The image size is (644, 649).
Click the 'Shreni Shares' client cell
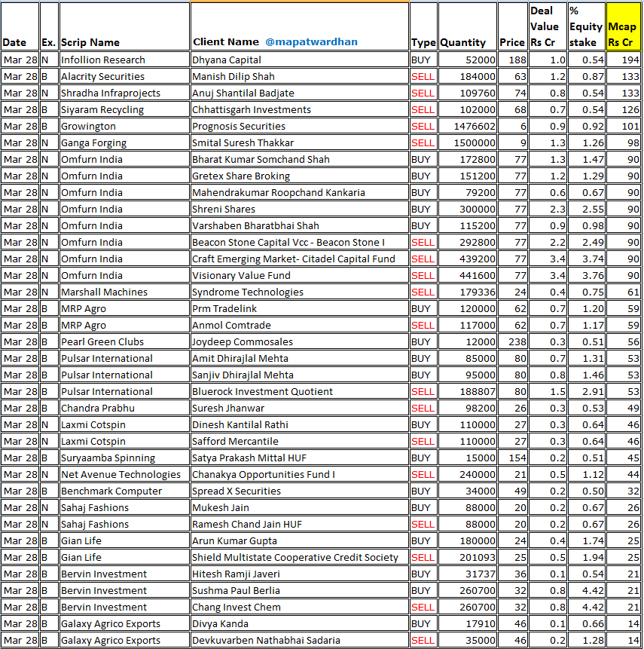pyautogui.click(x=300, y=209)
